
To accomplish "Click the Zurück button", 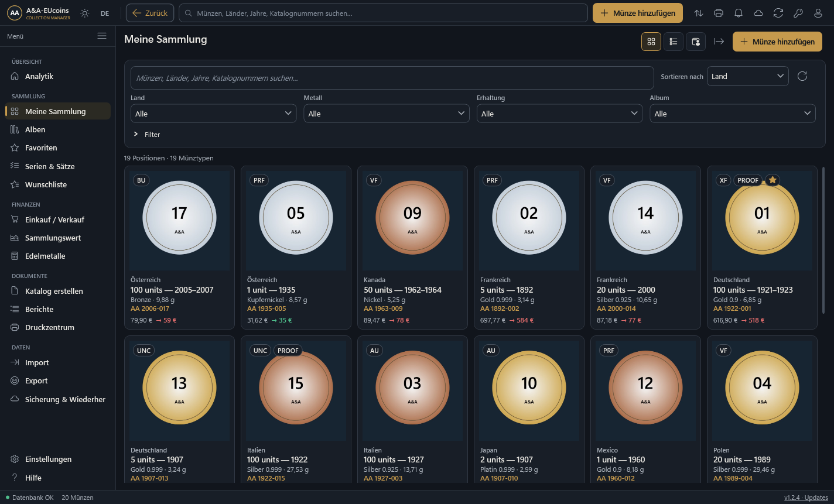I will 151,13.
